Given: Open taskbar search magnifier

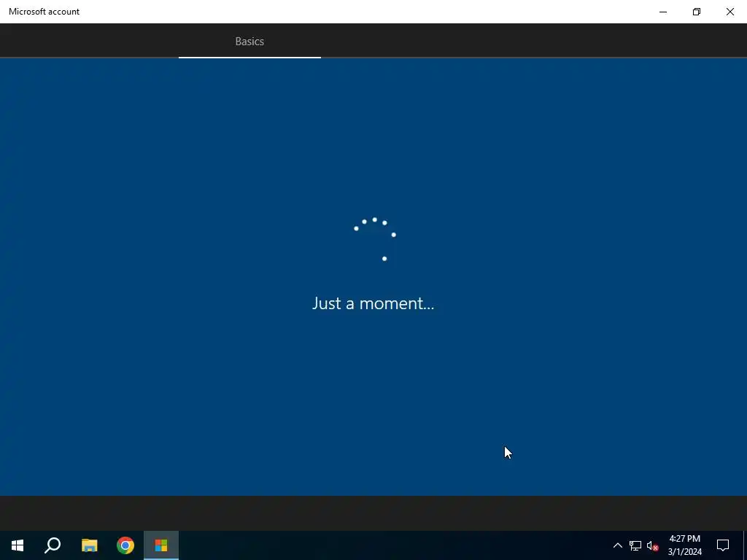Looking at the screenshot, I should tap(53, 545).
